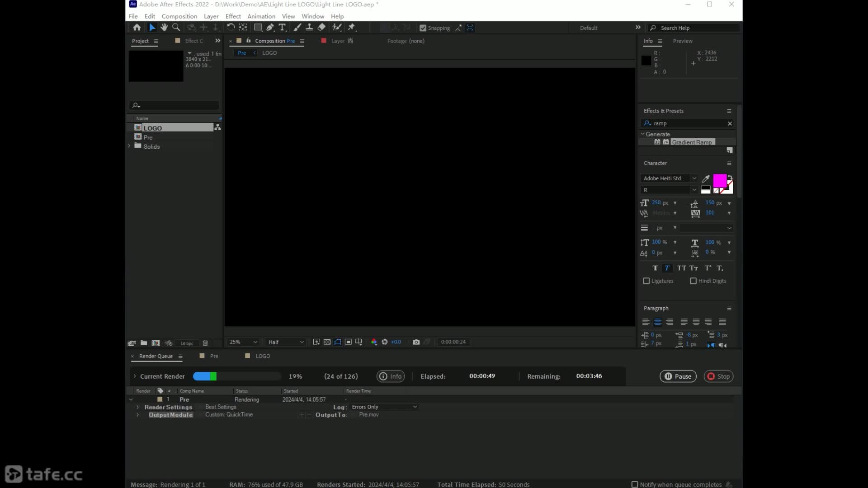Switch to the Preview tab
This screenshot has height=488, width=868.
(x=682, y=41)
